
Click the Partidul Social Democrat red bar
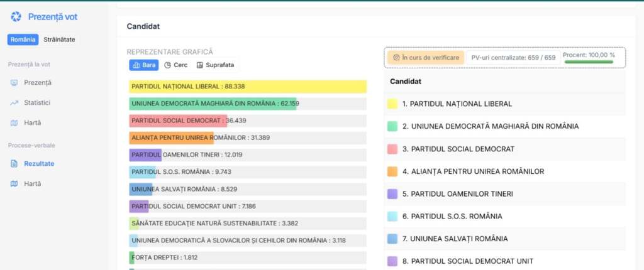178,121
